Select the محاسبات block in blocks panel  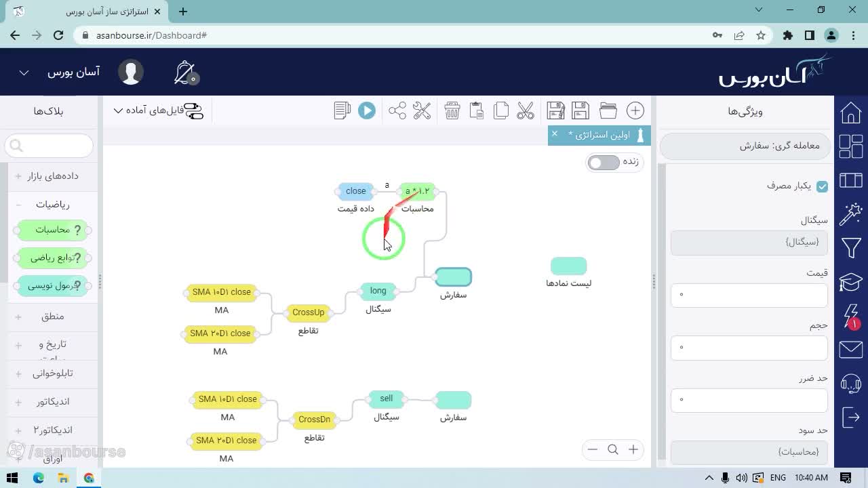pos(53,230)
